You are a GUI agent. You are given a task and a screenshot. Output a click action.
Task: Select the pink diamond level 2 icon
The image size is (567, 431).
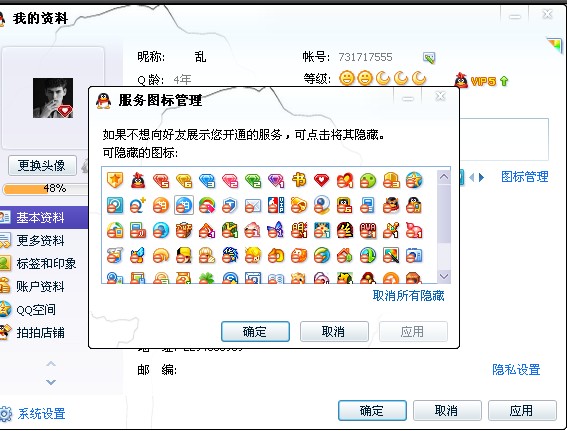pyautogui.click(x=230, y=180)
